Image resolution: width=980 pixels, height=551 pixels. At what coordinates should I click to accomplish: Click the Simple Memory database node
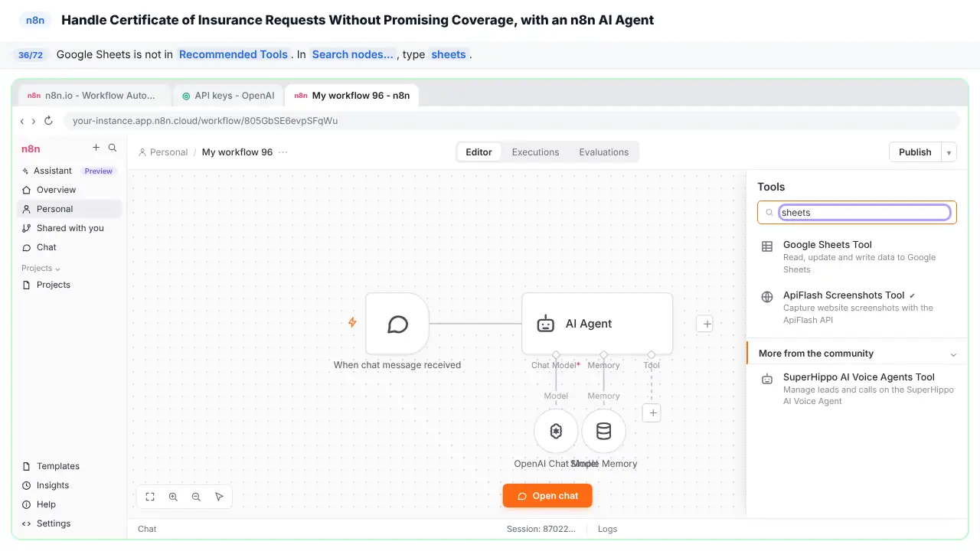603,432
